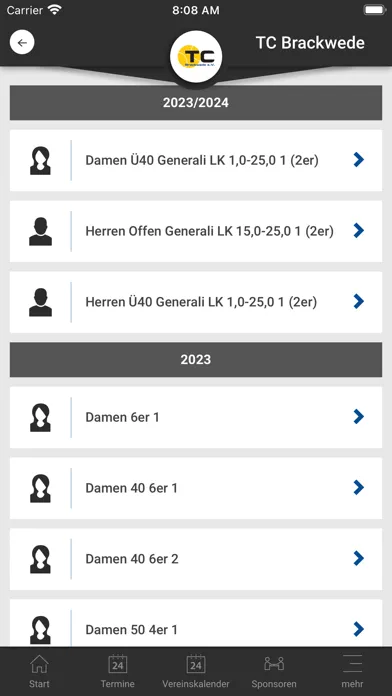
Task: Tap the TC Brackwede title text
Action: [310, 43]
